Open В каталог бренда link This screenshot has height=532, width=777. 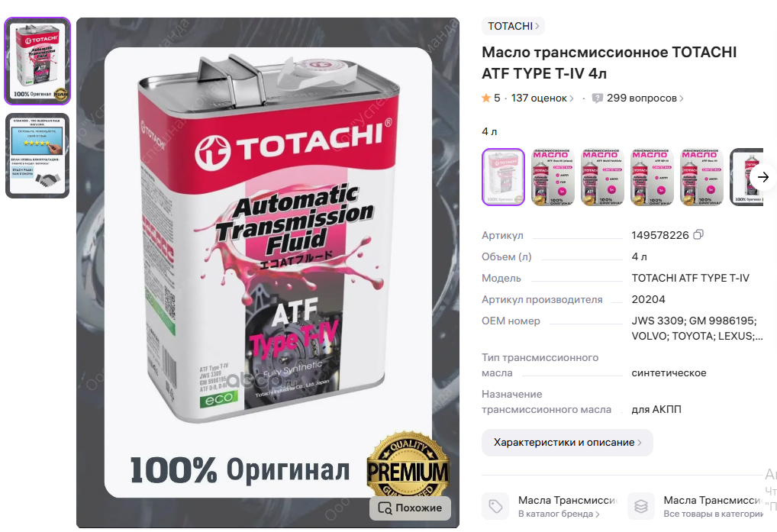[x=559, y=514]
